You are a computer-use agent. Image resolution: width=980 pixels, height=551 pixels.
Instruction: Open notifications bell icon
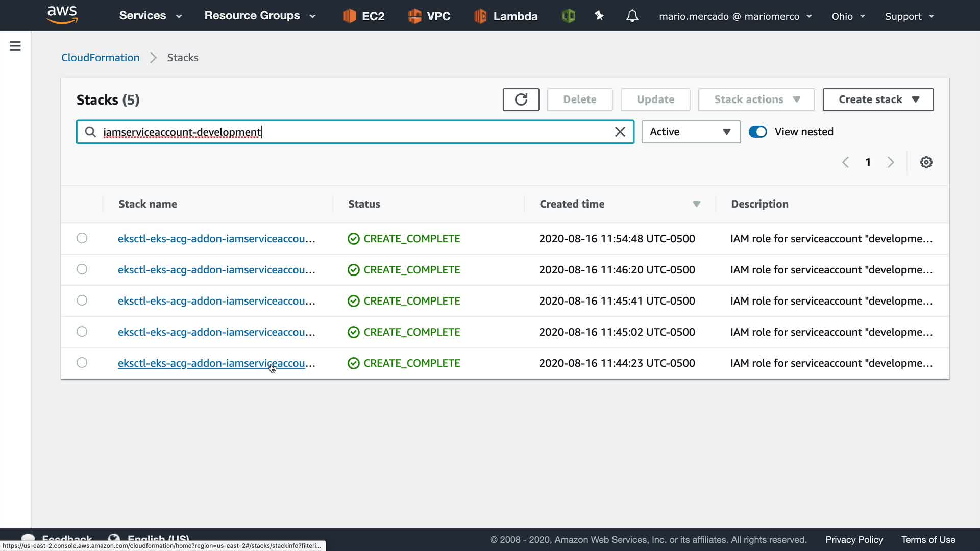pyautogui.click(x=632, y=16)
